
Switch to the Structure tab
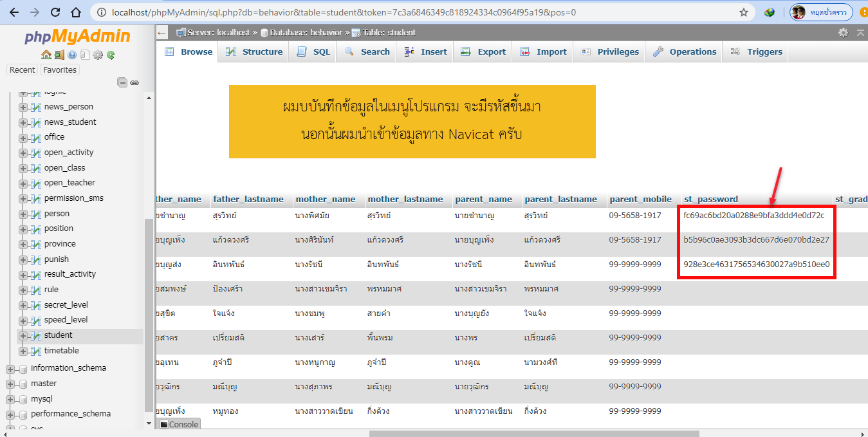(254, 51)
